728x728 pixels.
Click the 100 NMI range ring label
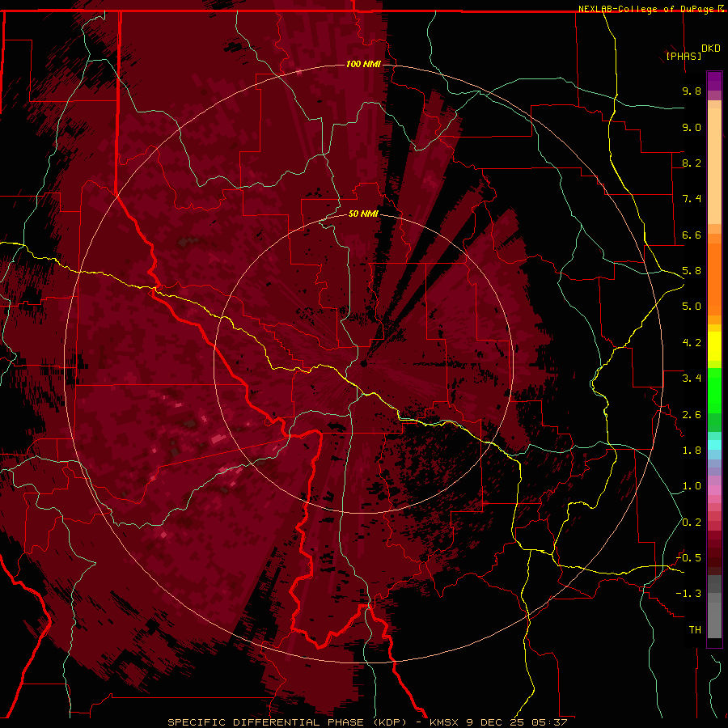363,64
